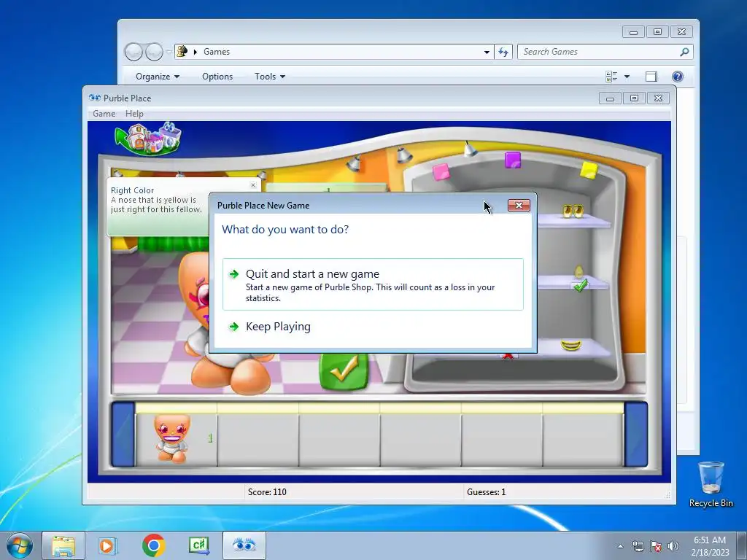747x560 pixels.
Task: Close the Purble Place New Game dialog
Action: point(519,205)
